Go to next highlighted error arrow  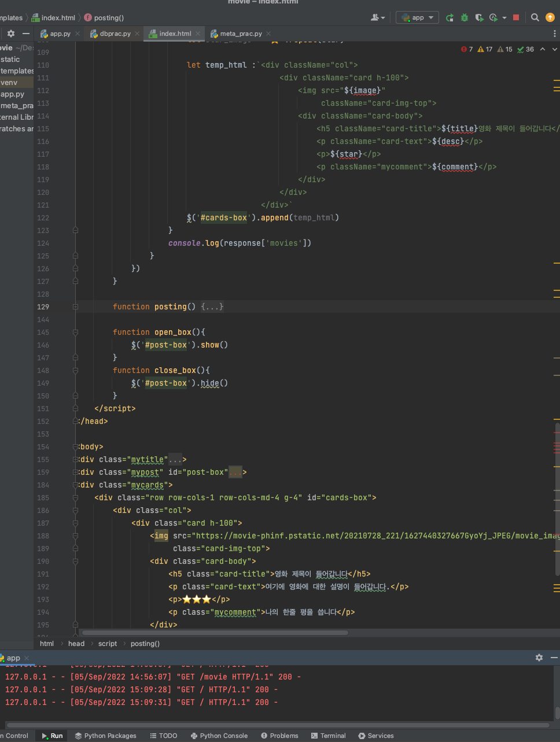(554, 49)
